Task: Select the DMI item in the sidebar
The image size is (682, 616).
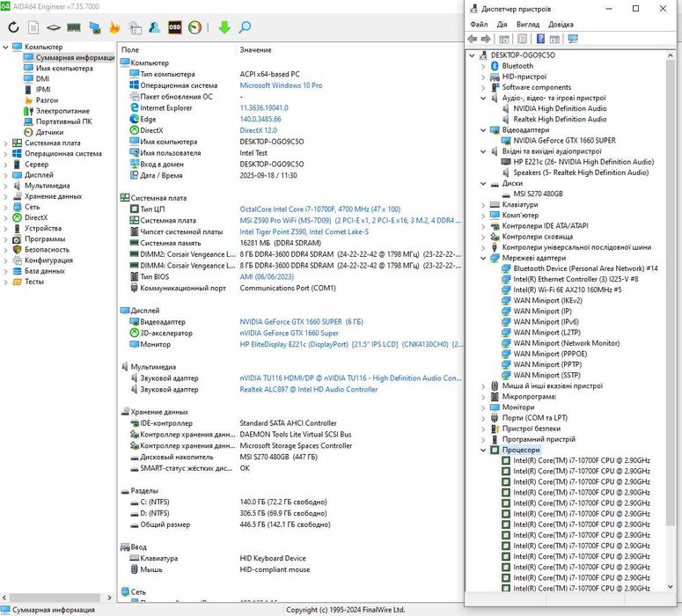Action: point(42,79)
